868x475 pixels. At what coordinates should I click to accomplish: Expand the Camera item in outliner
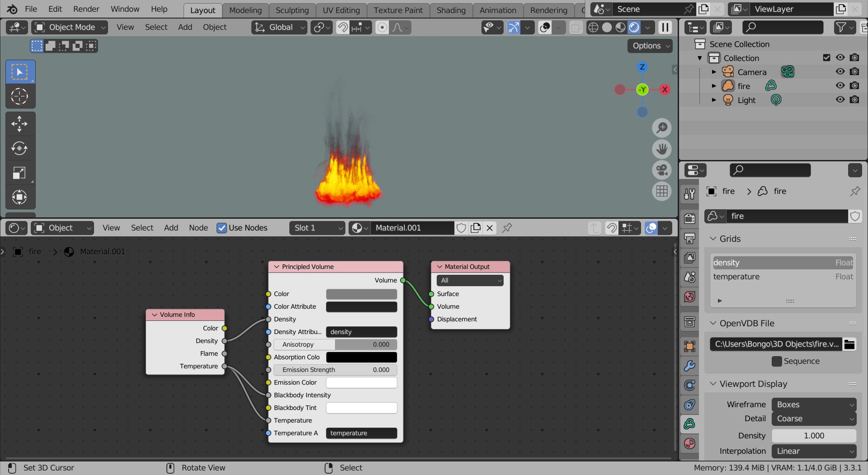tap(714, 72)
